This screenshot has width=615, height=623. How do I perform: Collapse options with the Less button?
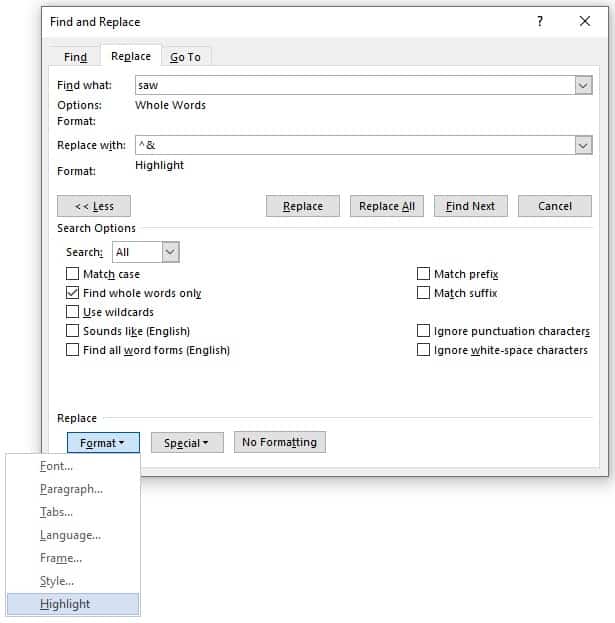pyautogui.click(x=94, y=206)
